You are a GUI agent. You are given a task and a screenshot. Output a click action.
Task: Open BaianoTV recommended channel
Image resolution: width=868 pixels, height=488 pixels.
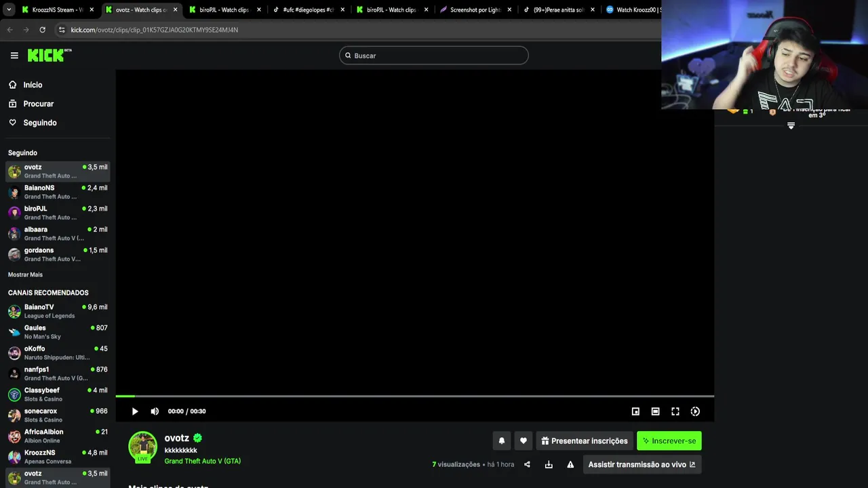click(58, 311)
